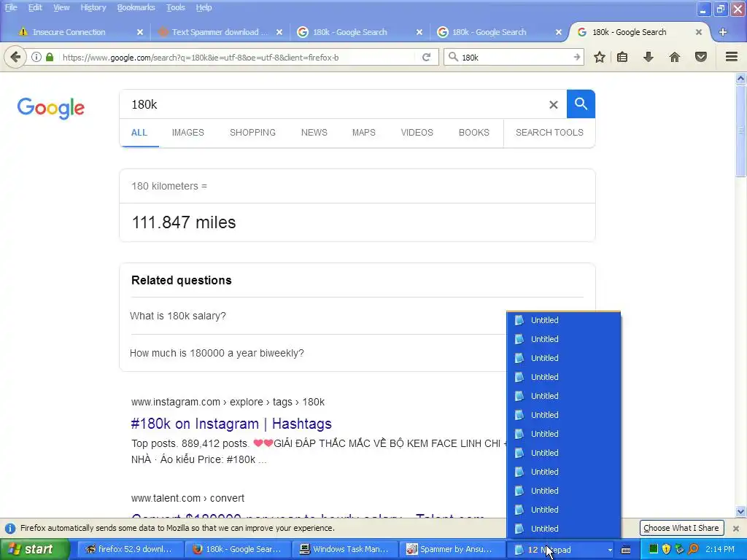Bookmark this page with the star icon
Image resolution: width=747 pixels, height=560 pixels.
pyautogui.click(x=600, y=57)
